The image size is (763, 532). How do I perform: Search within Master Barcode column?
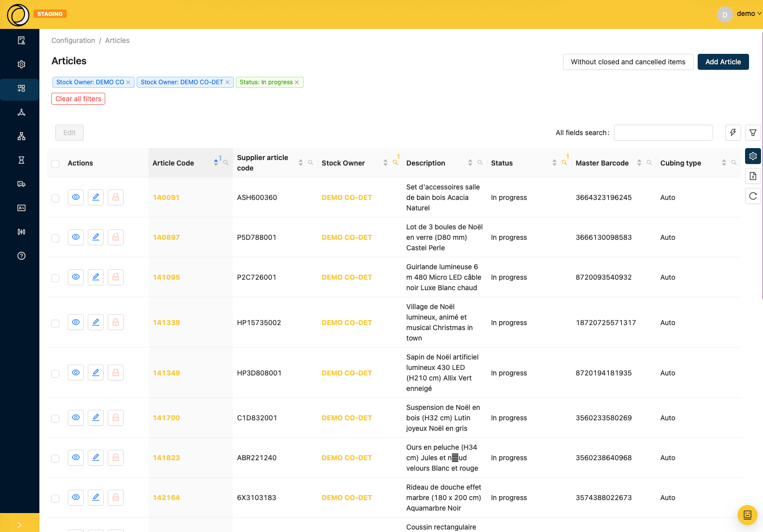tap(649, 163)
